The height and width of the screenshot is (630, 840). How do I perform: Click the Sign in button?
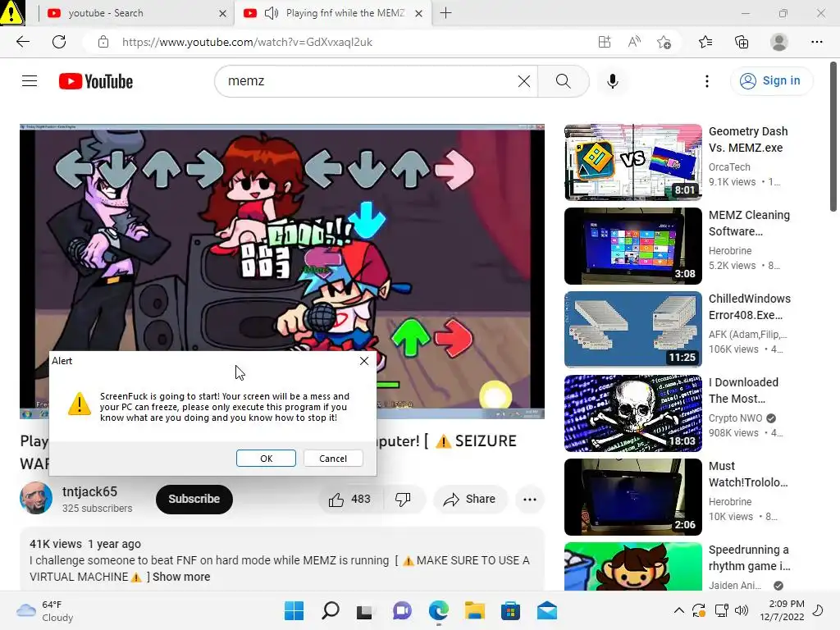(x=771, y=81)
